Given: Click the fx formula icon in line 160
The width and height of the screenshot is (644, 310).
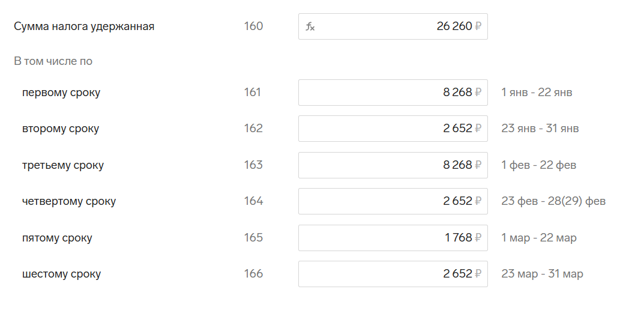Looking at the screenshot, I should pos(310,27).
